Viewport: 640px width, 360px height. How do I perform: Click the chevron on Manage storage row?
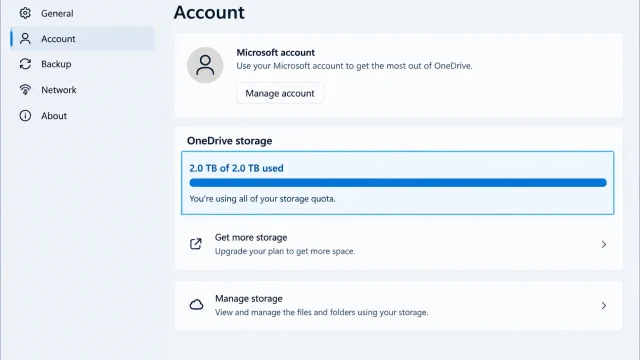pyautogui.click(x=604, y=306)
